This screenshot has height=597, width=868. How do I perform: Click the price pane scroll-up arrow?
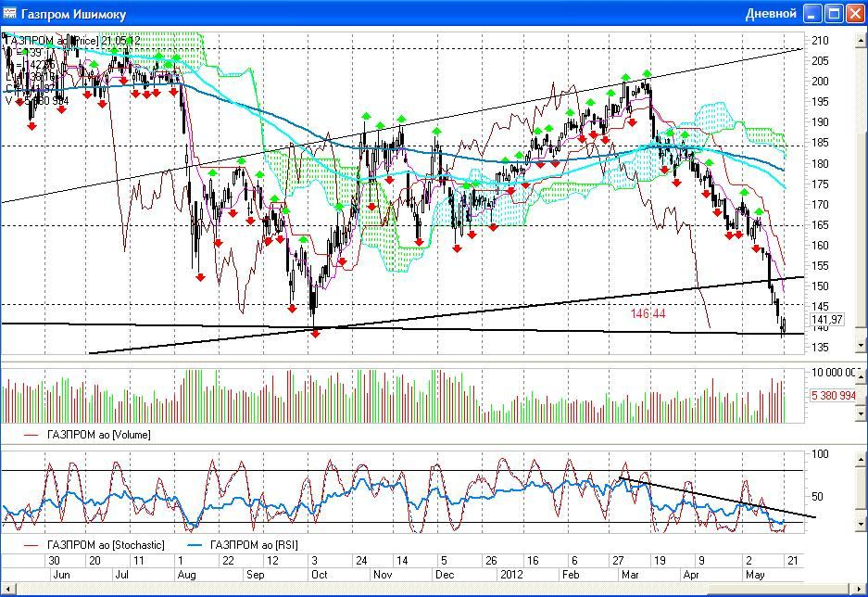tap(861, 41)
